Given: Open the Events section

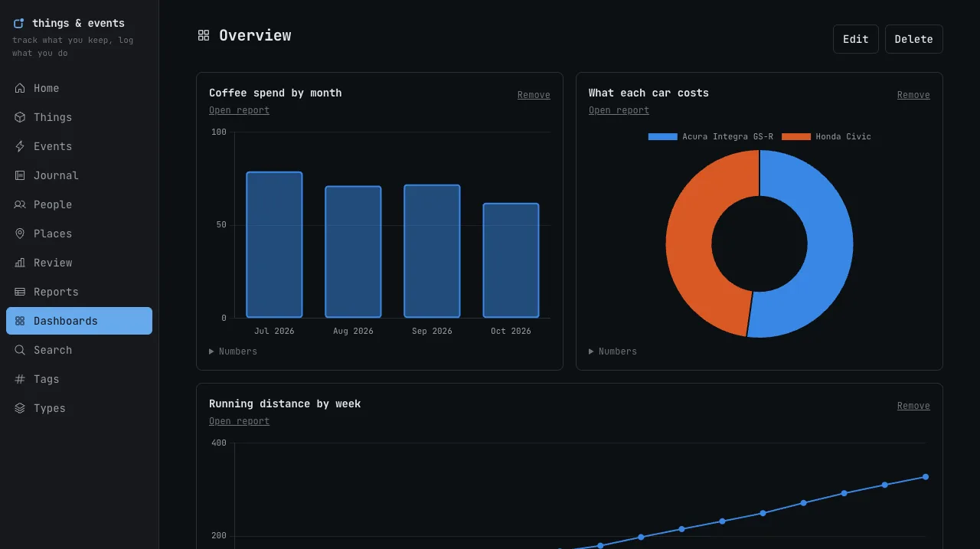Looking at the screenshot, I should pyautogui.click(x=79, y=146).
